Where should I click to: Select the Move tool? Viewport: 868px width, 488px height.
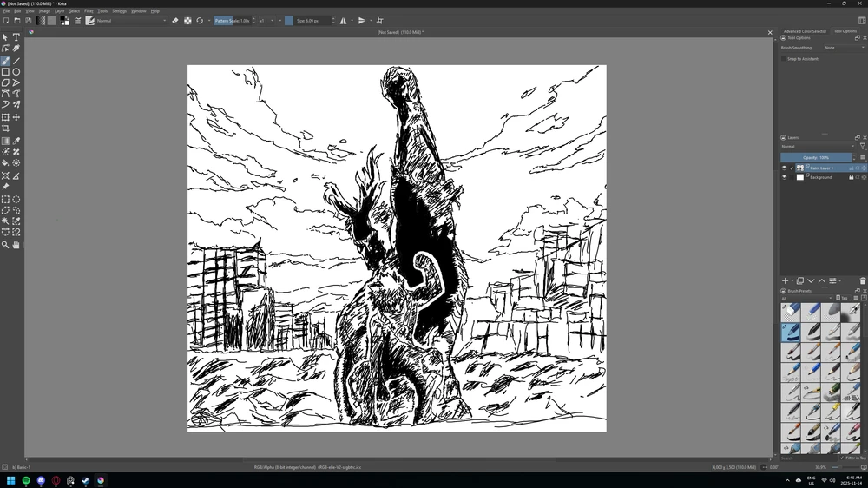tap(16, 117)
